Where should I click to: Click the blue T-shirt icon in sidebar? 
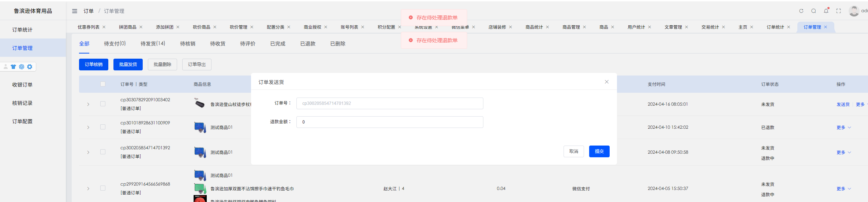click(x=14, y=67)
